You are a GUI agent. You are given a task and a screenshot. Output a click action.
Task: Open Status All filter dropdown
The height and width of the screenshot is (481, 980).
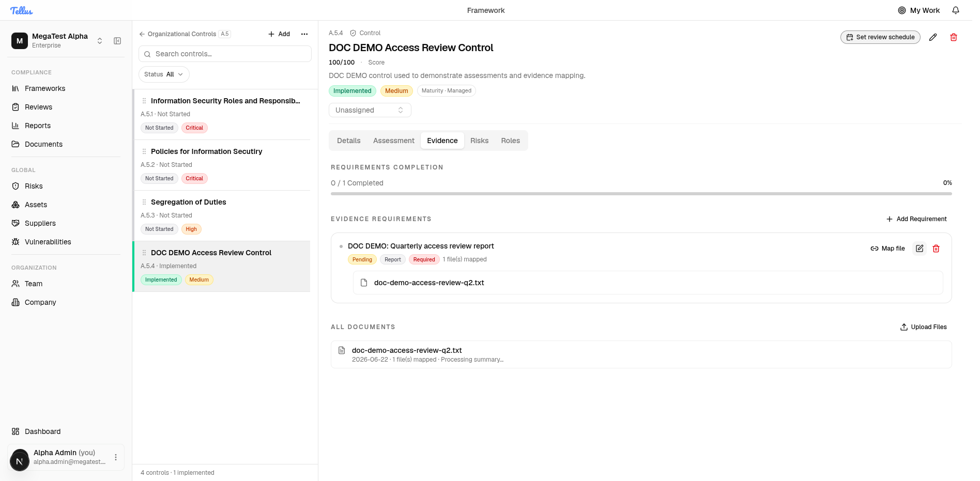click(164, 74)
